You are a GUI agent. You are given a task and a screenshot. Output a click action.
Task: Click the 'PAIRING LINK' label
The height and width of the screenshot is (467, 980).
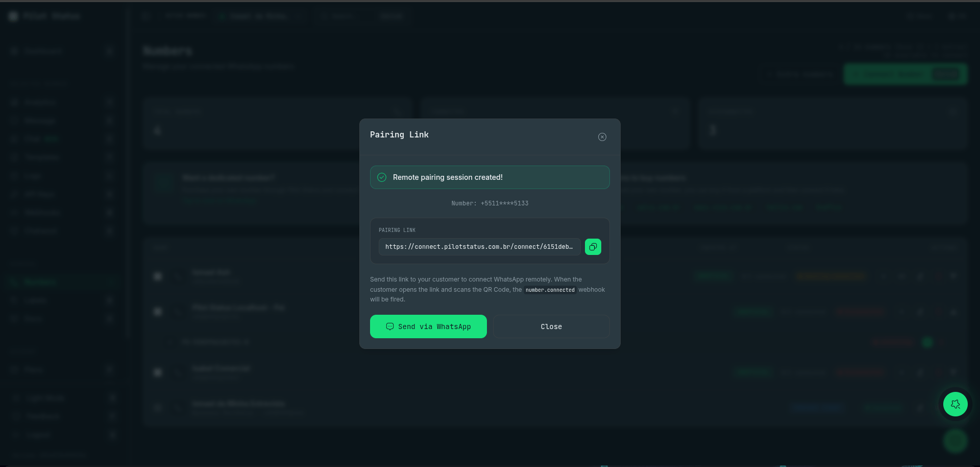pyautogui.click(x=397, y=230)
